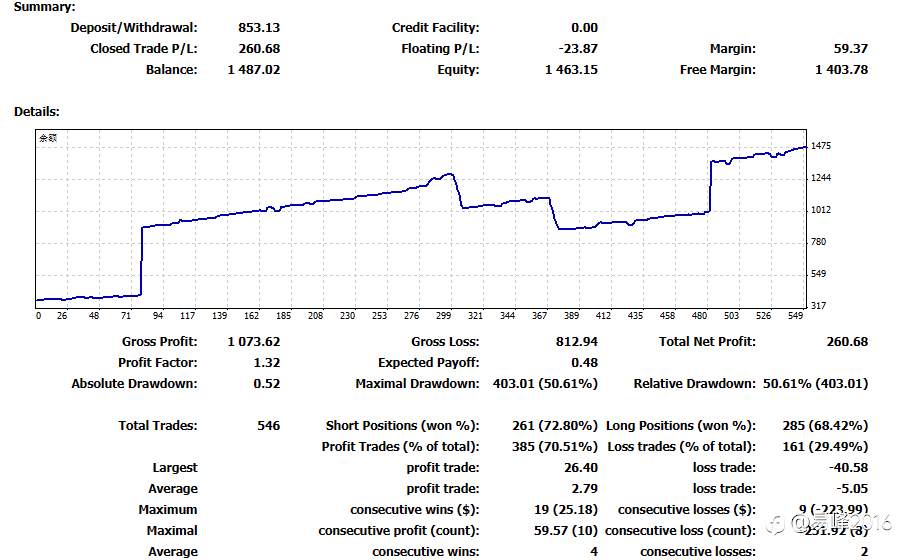Select the Gross Profit value 1 073.62
The image size is (902, 560).
point(254,342)
